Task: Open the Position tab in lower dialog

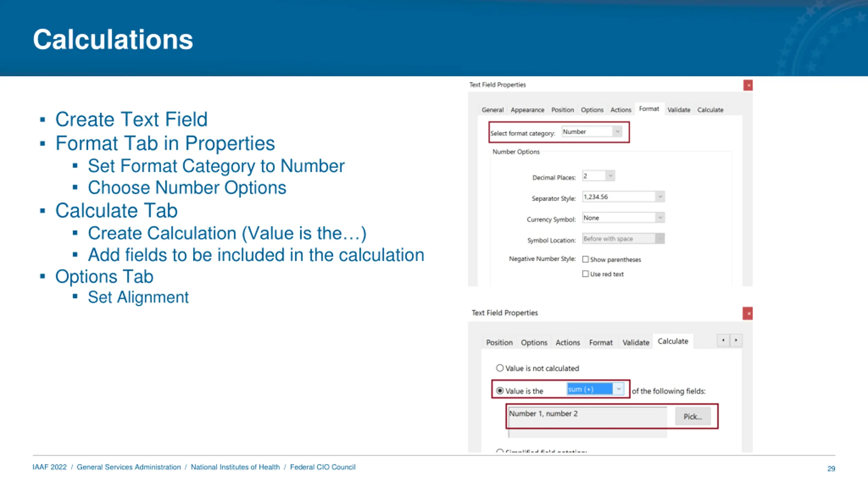Action: 499,343
